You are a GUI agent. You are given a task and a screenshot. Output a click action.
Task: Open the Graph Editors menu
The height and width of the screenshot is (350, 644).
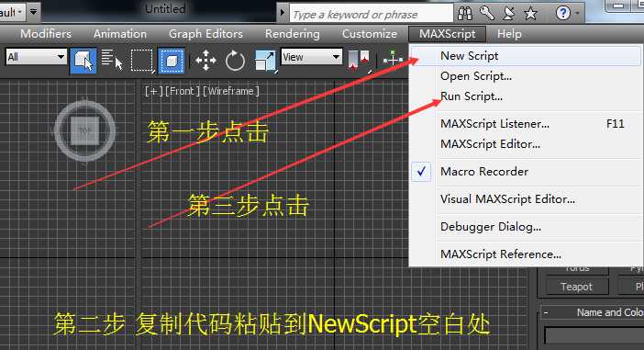coord(205,34)
